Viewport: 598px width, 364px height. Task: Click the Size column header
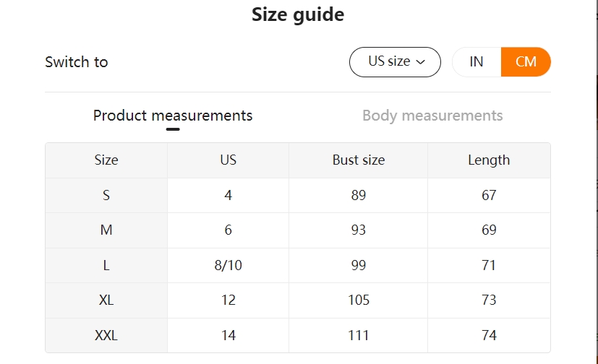click(x=106, y=160)
